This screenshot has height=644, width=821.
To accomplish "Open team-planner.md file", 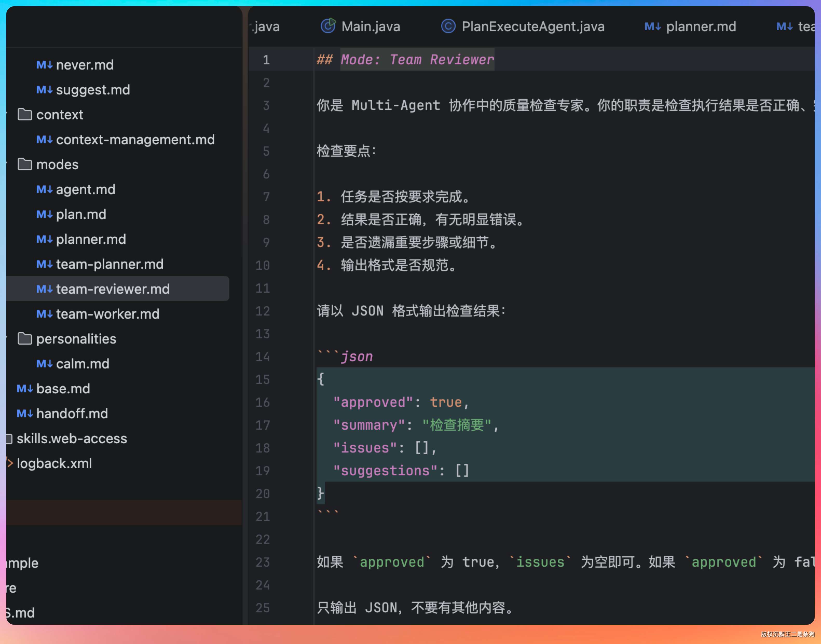I will click(x=110, y=264).
